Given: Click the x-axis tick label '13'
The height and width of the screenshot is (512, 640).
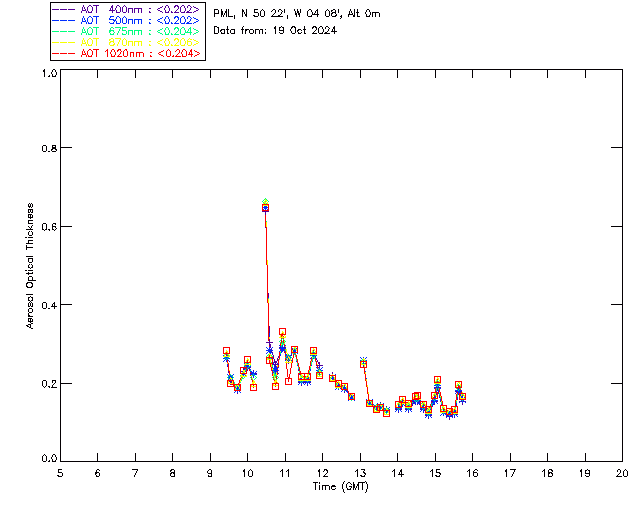Looking at the screenshot, I should (x=360, y=473).
